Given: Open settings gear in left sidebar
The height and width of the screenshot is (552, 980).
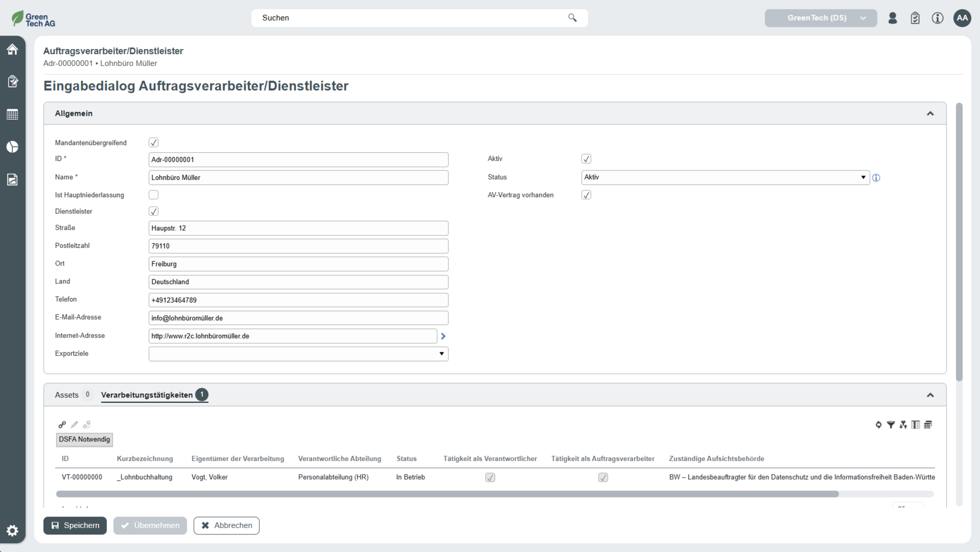Looking at the screenshot, I should (x=12, y=530).
